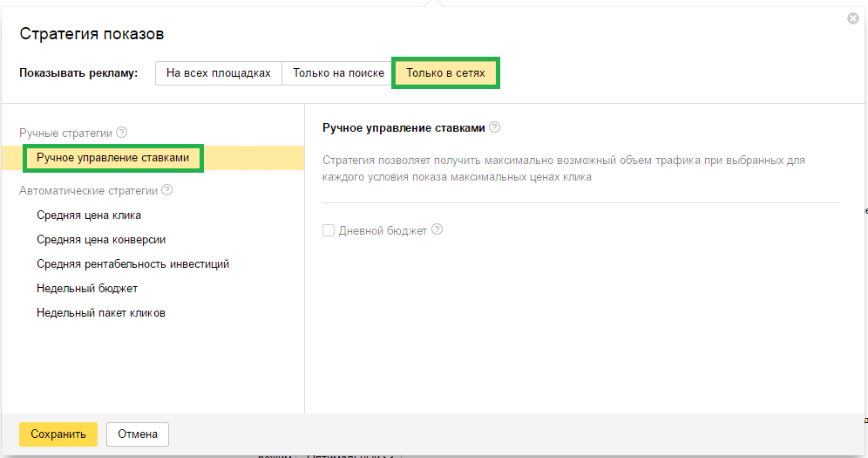Pick the Средняя цена клика strategy
This screenshot has width=868, height=458.
click(x=89, y=215)
